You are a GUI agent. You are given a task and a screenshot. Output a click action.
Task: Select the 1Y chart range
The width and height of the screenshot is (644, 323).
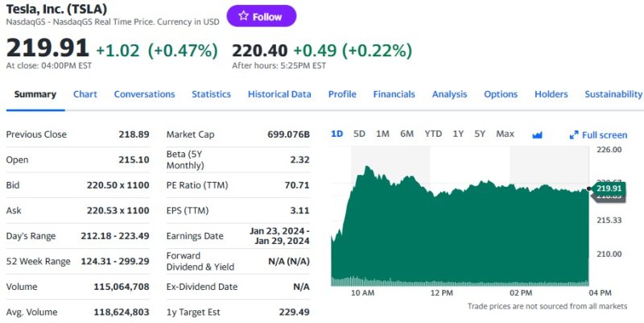pyautogui.click(x=458, y=134)
